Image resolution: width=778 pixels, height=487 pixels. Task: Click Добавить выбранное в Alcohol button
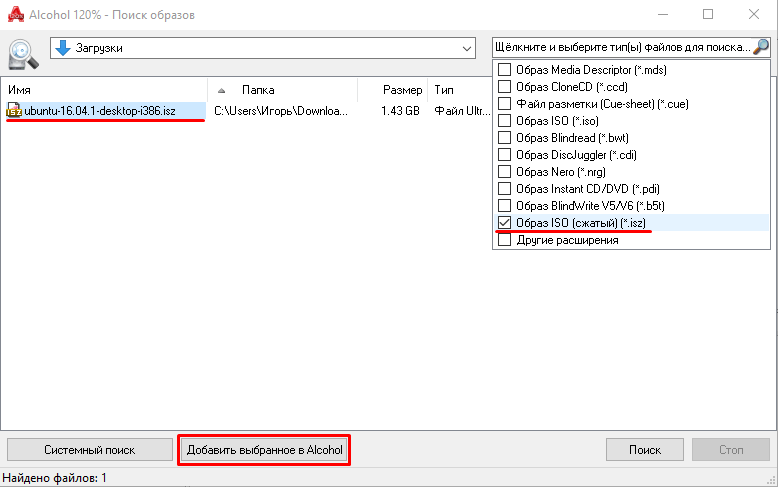[x=264, y=450]
